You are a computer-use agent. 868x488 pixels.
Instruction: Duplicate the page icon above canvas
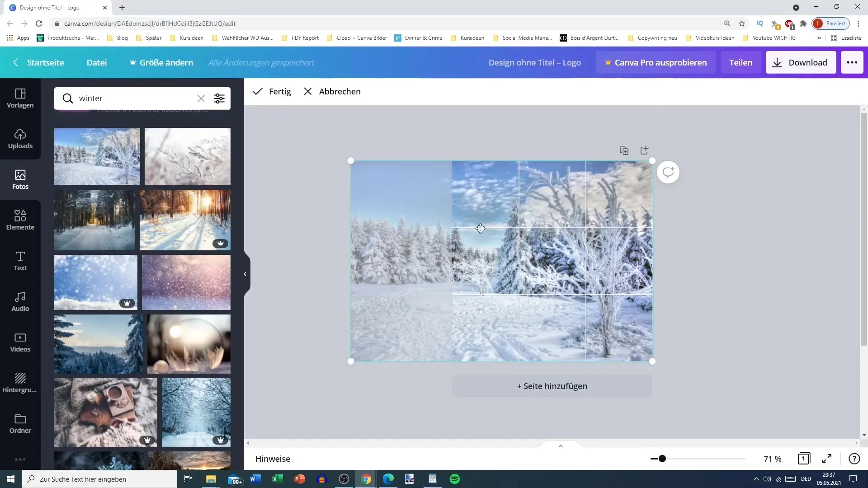[x=624, y=150]
